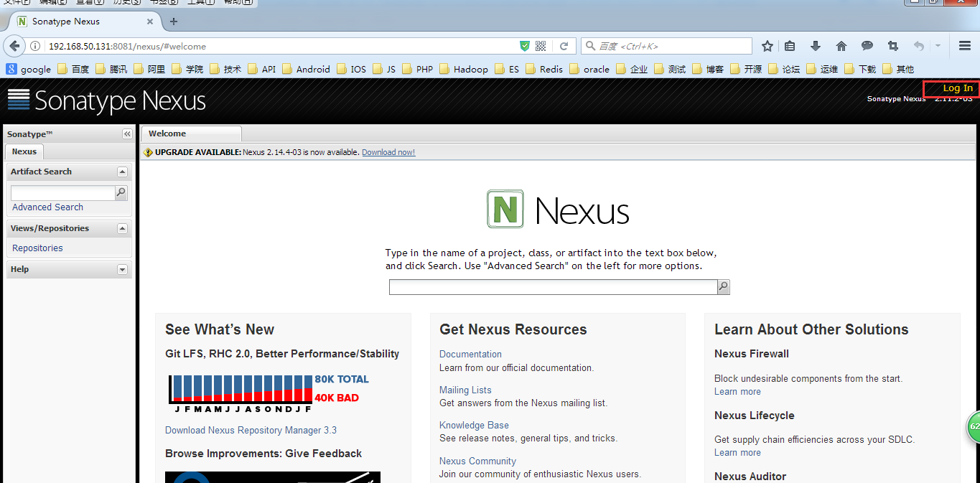Go to the browser home page icon
This screenshot has height=483, width=980.
841,46
